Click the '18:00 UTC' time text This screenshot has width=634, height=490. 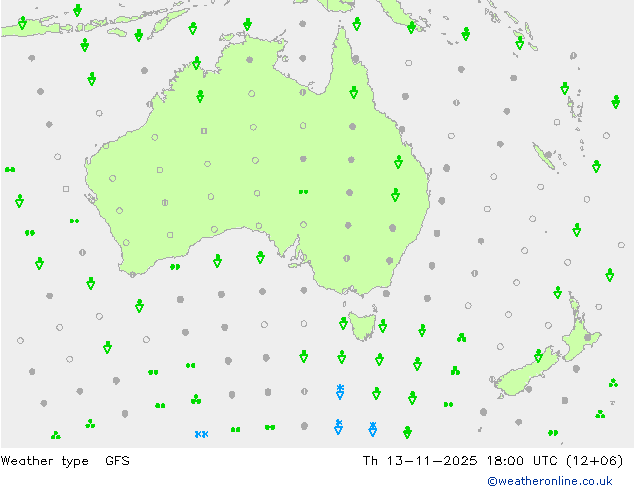point(524,461)
